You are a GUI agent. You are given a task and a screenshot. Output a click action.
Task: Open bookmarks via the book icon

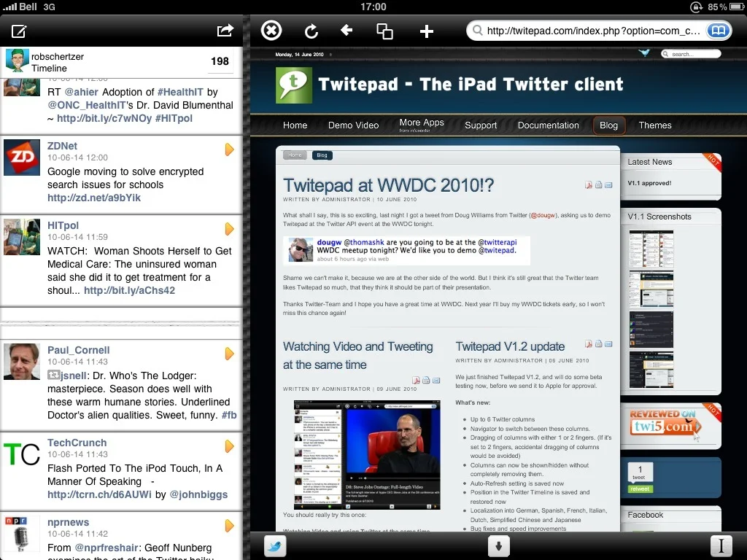tap(719, 31)
